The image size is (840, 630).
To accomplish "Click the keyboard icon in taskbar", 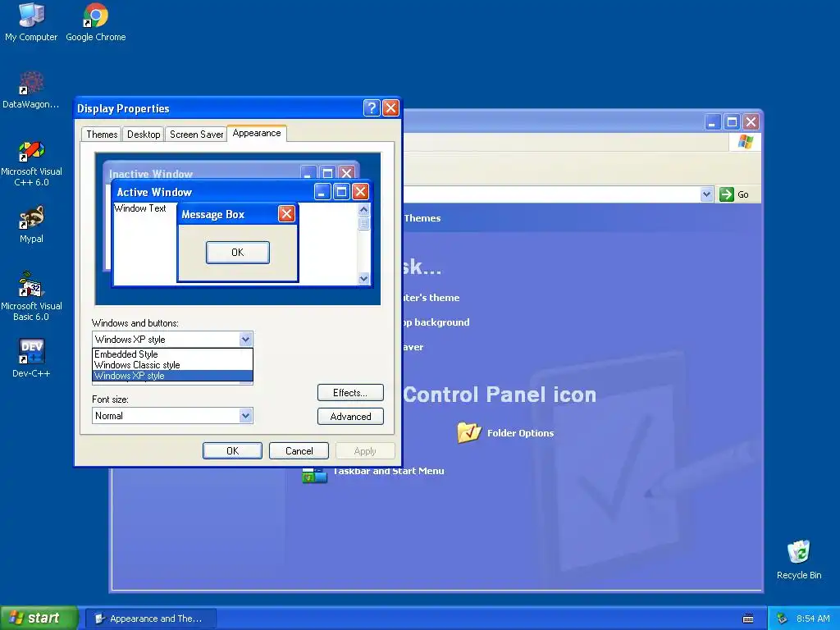I will (x=748, y=619).
